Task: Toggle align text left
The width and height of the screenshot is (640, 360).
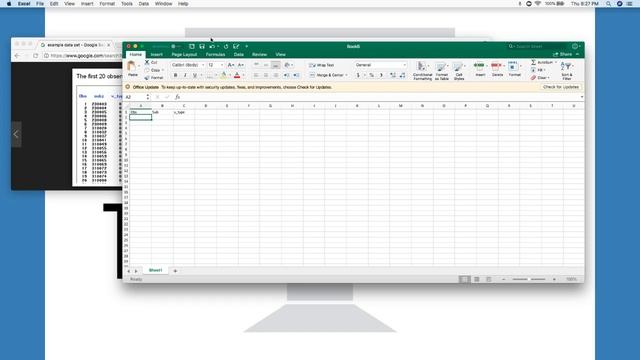Action: 256,75
